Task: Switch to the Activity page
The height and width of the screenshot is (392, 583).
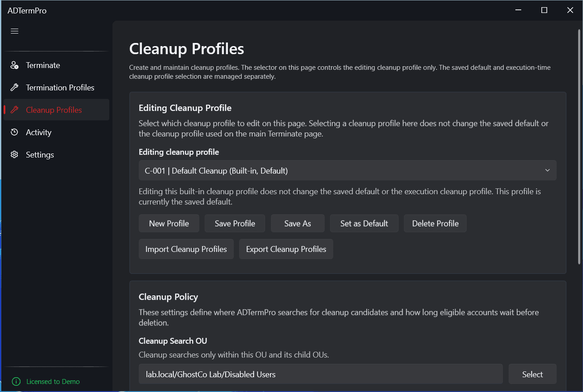Action: click(39, 132)
